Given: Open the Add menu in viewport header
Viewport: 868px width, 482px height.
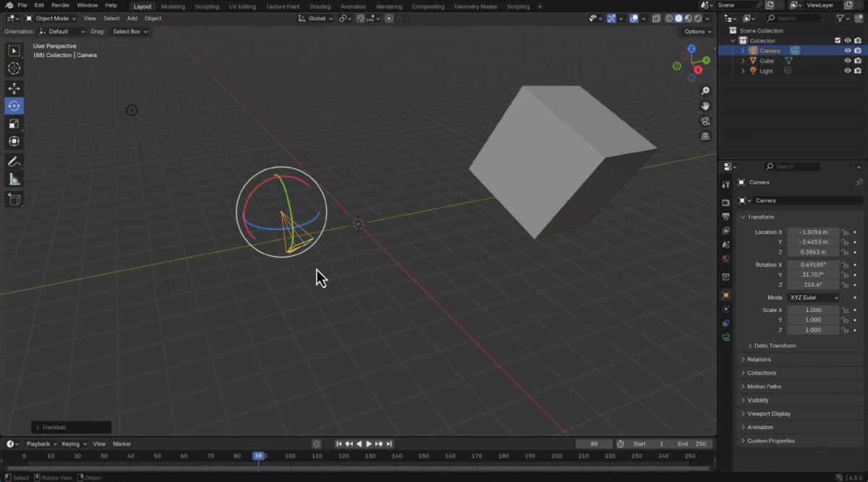Looking at the screenshot, I should [132, 18].
